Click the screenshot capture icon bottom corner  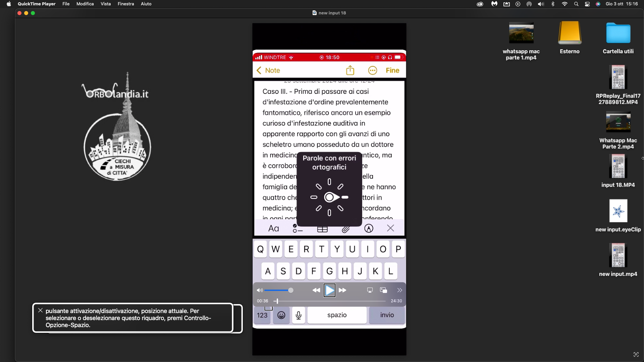(x=636, y=354)
